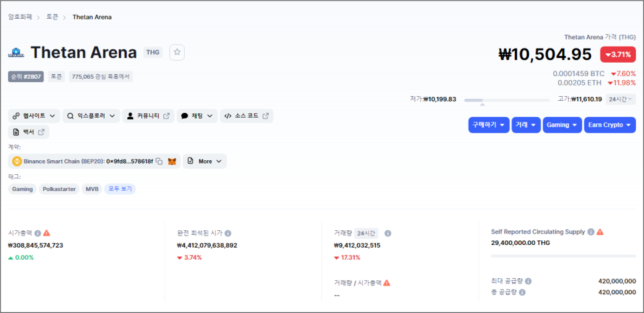The width and height of the screenshot is (644, 313).
Task: Click warning icon beside 시가총액
Action: 47,233
